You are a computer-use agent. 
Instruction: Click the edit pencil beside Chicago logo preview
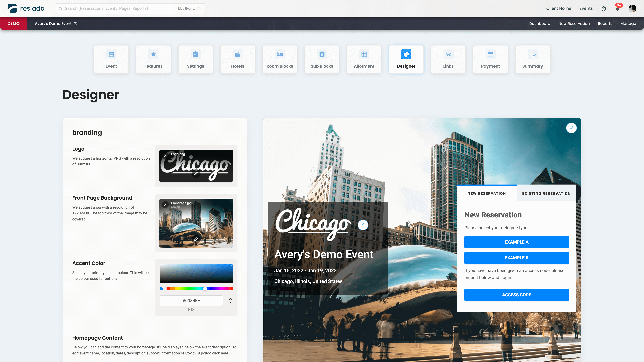(363, 225)
